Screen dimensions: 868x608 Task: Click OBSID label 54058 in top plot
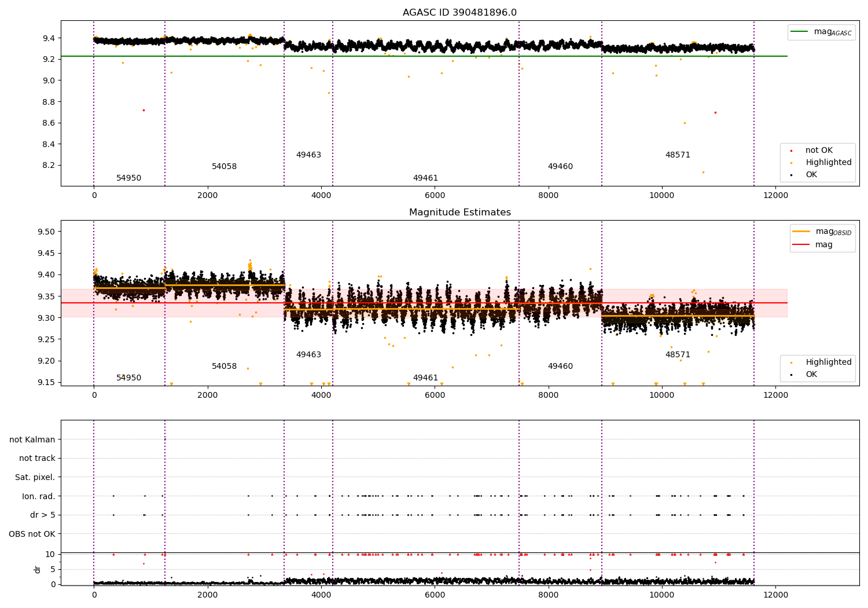click(x=224, y=167)
